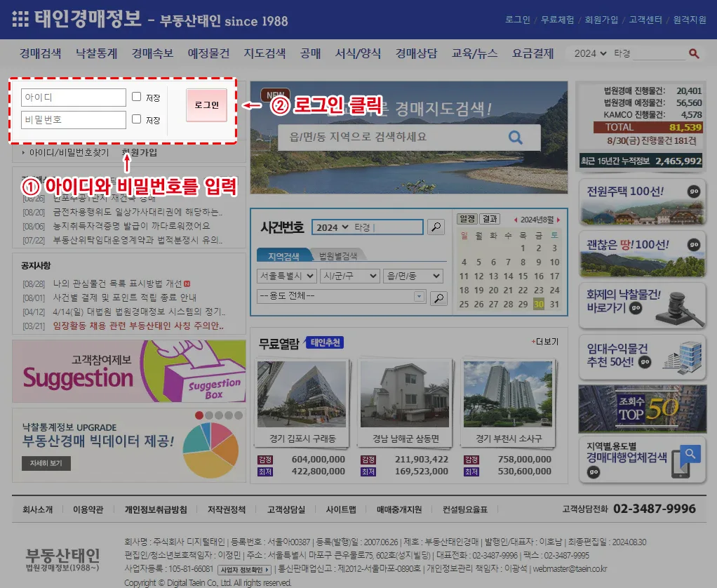Switch to the 법원별검색 tab

click(x=338, y=255)
